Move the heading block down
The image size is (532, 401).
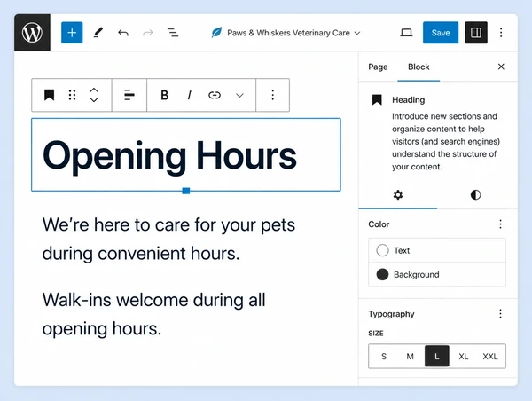point(94,99)
